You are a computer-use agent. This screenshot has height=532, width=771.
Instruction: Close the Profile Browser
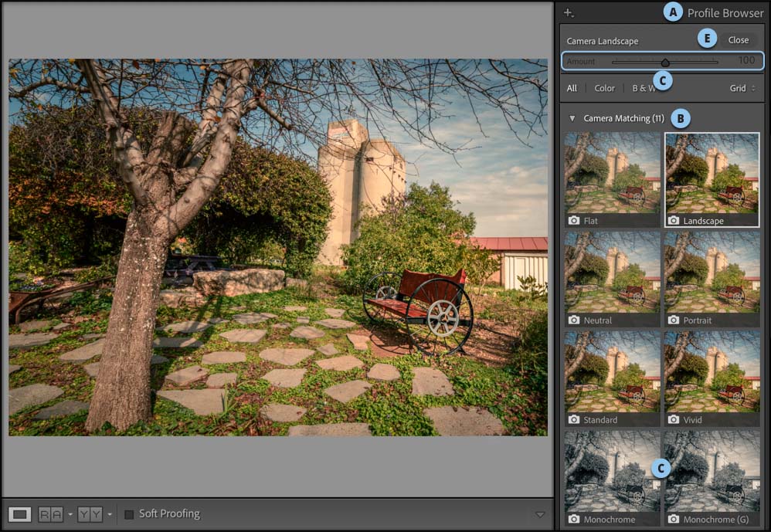[x=738, y=40]
